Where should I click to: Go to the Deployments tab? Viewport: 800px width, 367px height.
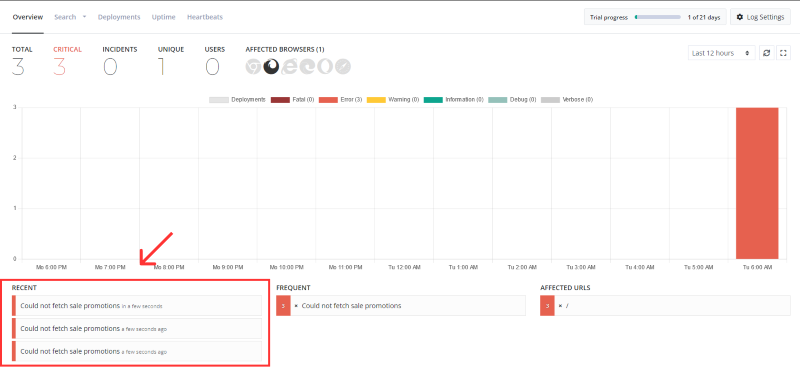(119, 17)
